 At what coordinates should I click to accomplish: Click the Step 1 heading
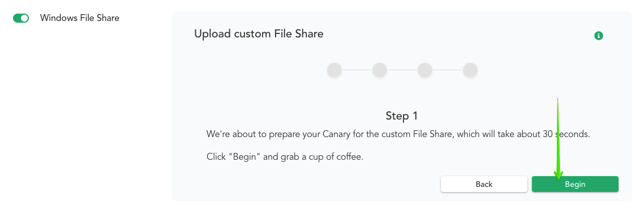pos(402,116)
